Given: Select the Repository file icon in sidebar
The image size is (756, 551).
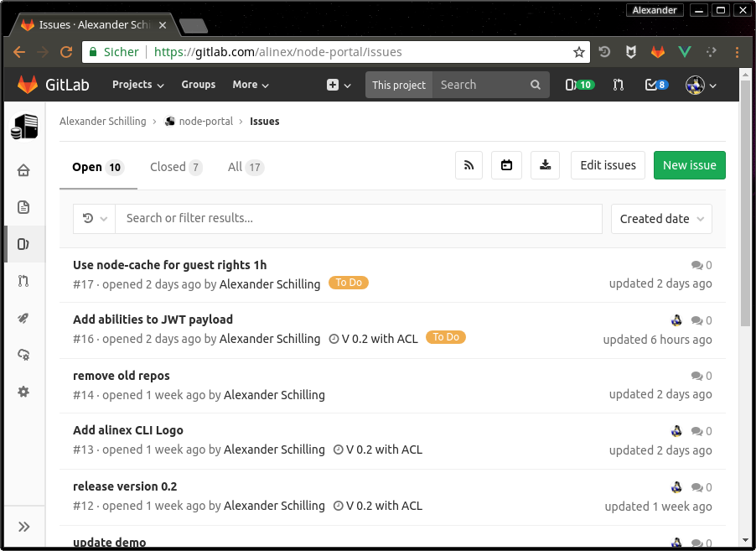Looking at the screenshot, I should [x=24, y=207].
